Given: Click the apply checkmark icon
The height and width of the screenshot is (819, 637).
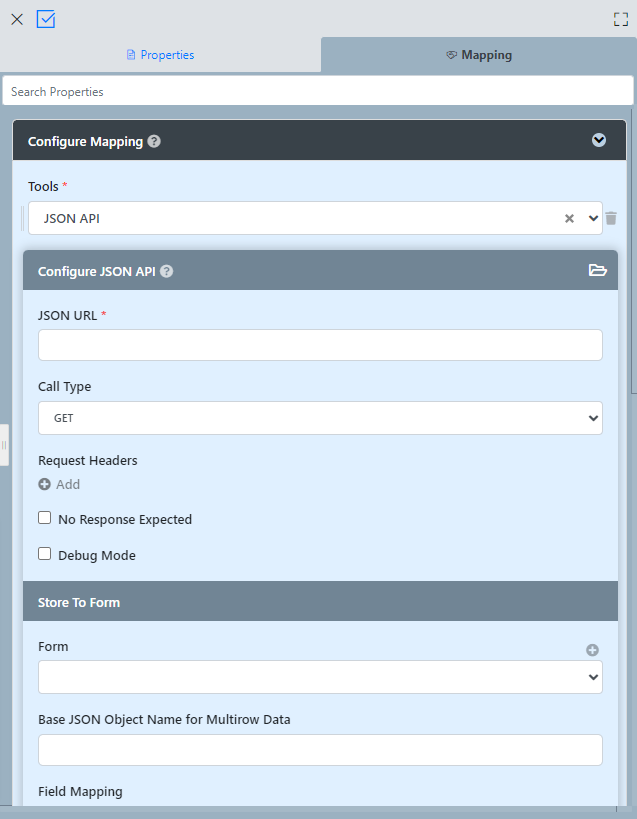Looking at the screenshot, I should (x=46, y=19).
